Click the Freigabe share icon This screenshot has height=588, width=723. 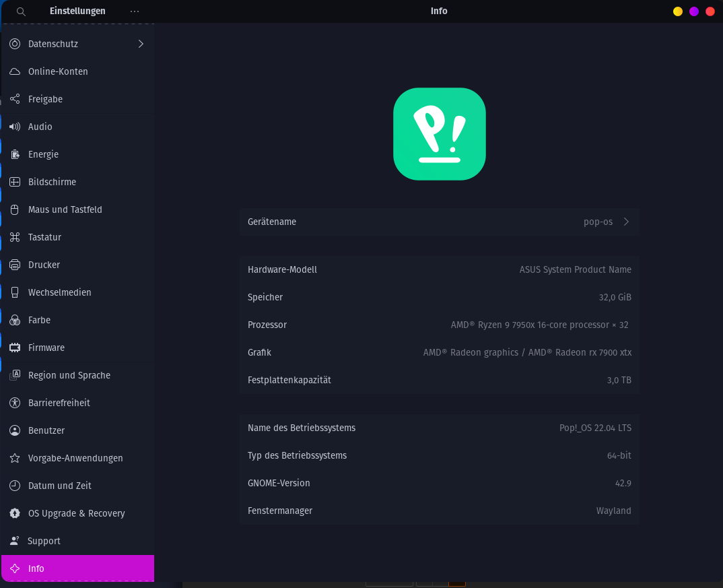coord(15,99)
